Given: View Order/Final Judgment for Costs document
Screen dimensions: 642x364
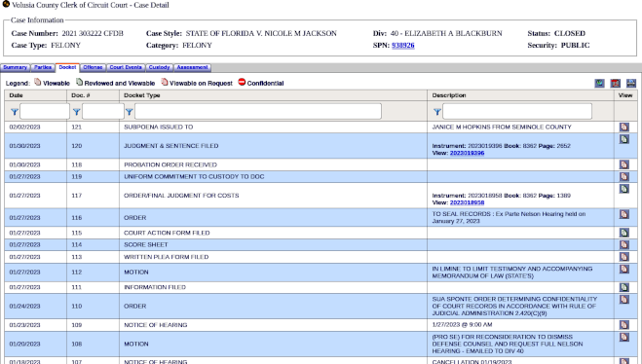Looking at the screenshot, I should coord(624,189).
